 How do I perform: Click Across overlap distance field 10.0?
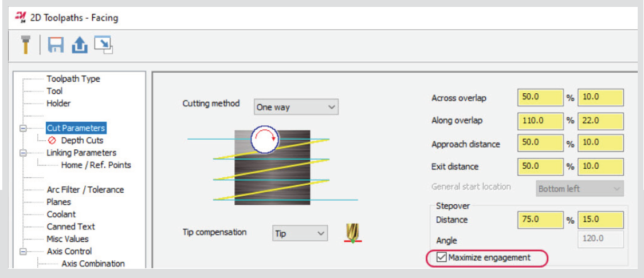point(600,98)
